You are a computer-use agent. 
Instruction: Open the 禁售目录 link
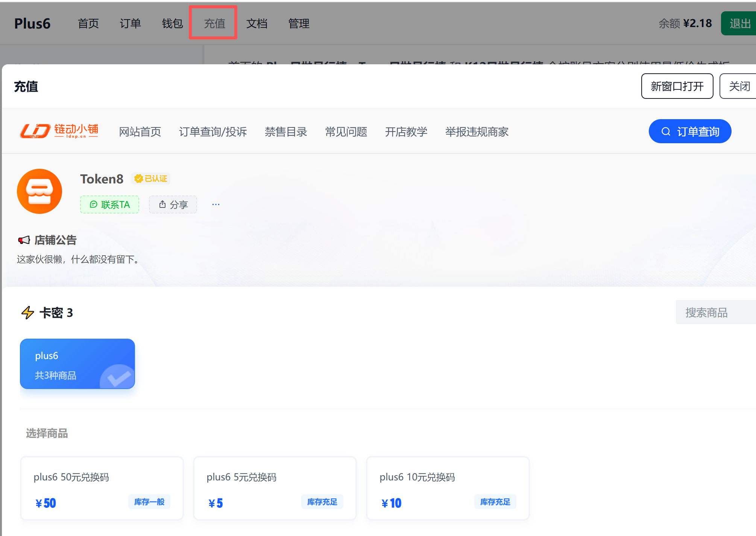286,132
